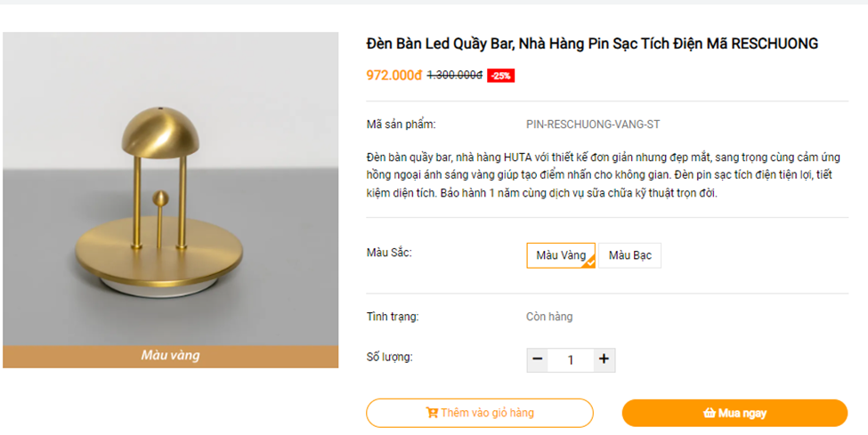Click the Còn hàng stock status
This screenshot has width=868, height=435.
pos(549,317)
